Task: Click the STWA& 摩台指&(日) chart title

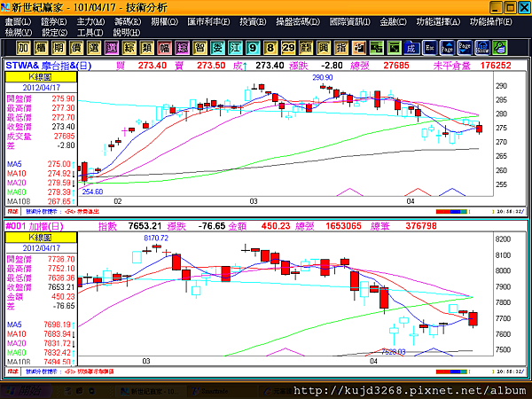Action: pyautogui.click(x=49, y=66)
